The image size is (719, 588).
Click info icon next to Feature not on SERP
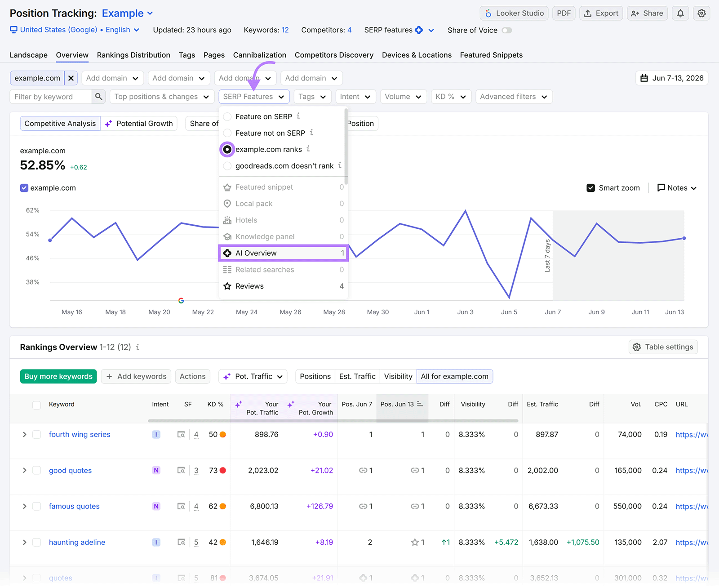click(311, 133)
